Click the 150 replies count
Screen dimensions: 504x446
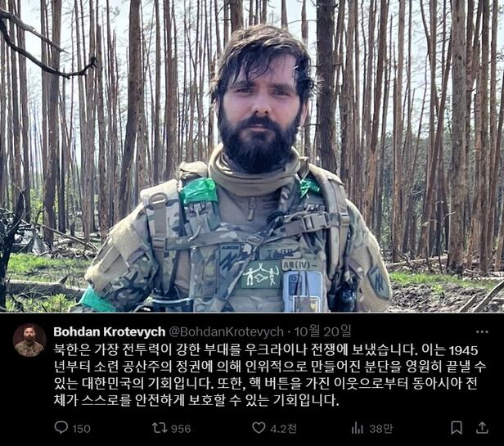[81, 429]
